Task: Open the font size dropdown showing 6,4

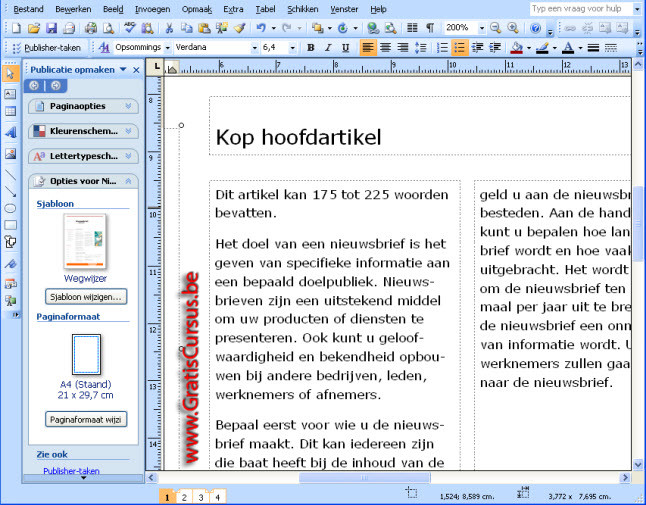Action: pyautogui.click(x=292, y=48)
